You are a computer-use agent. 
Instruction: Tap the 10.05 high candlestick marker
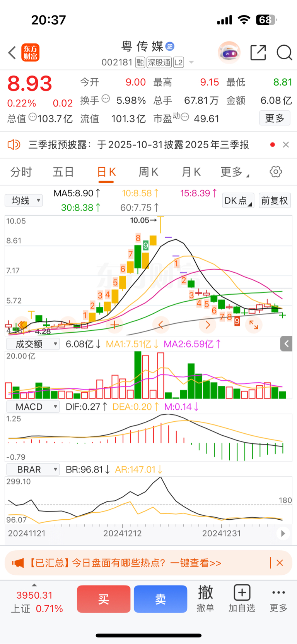point(143,220)
